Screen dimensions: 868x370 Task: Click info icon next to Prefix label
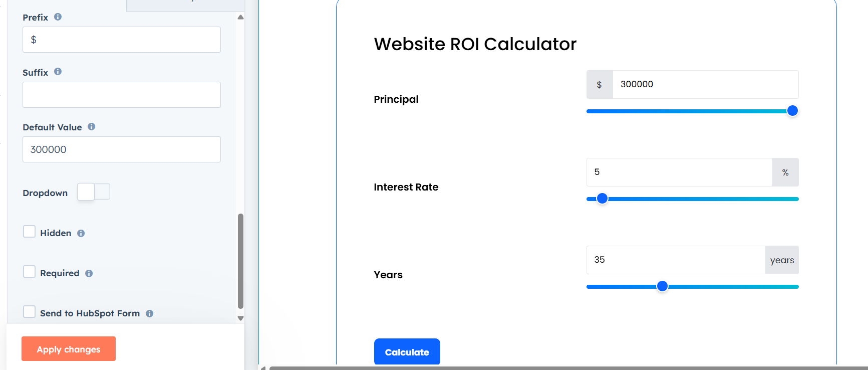[58, 17]
